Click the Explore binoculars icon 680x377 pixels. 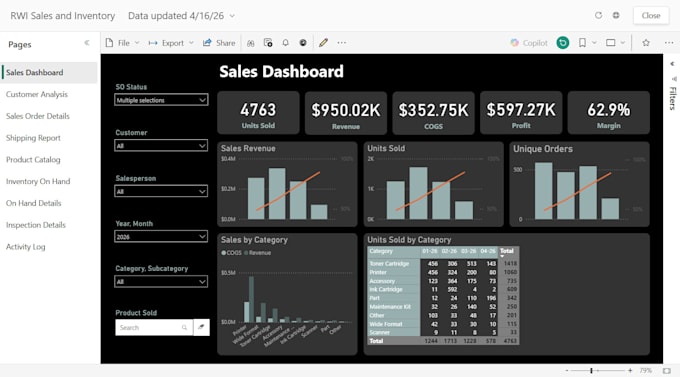251,43
